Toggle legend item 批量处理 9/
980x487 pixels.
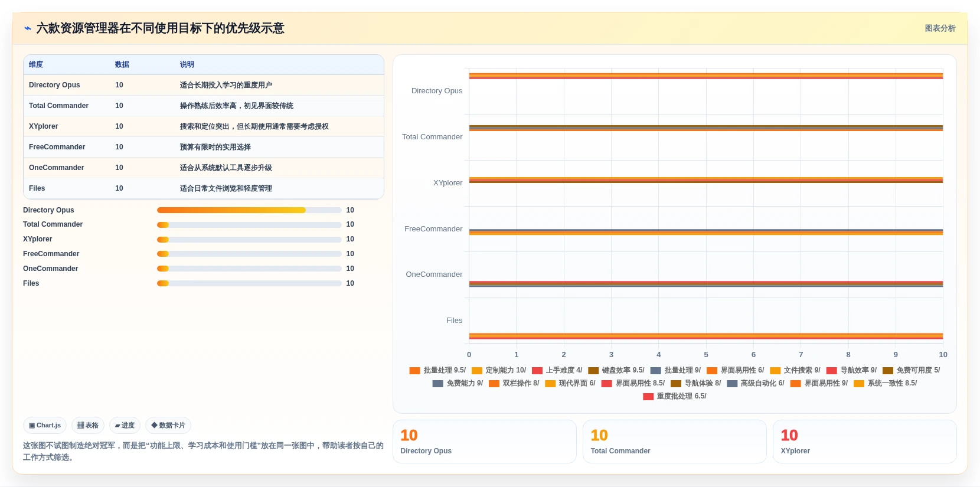[x=675, y=370]
